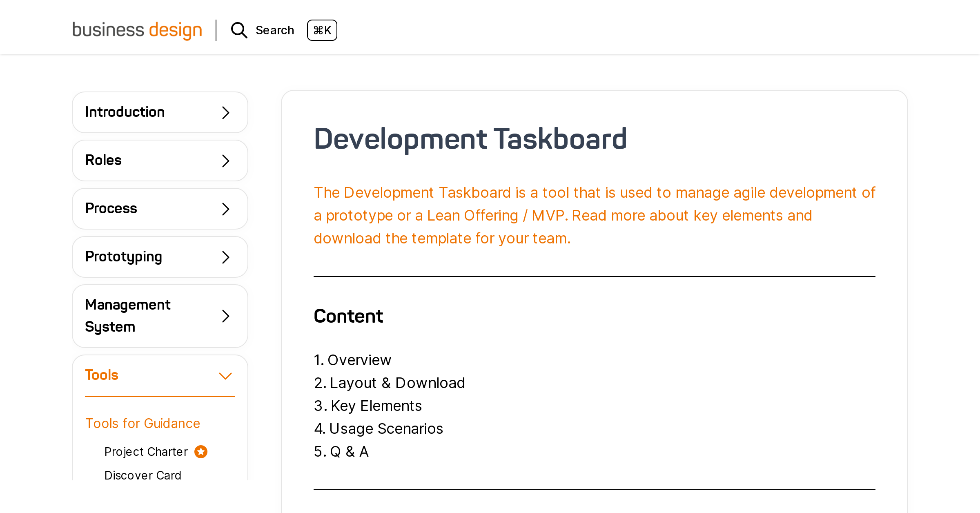Click the business design logo

(x=137, y=30)
